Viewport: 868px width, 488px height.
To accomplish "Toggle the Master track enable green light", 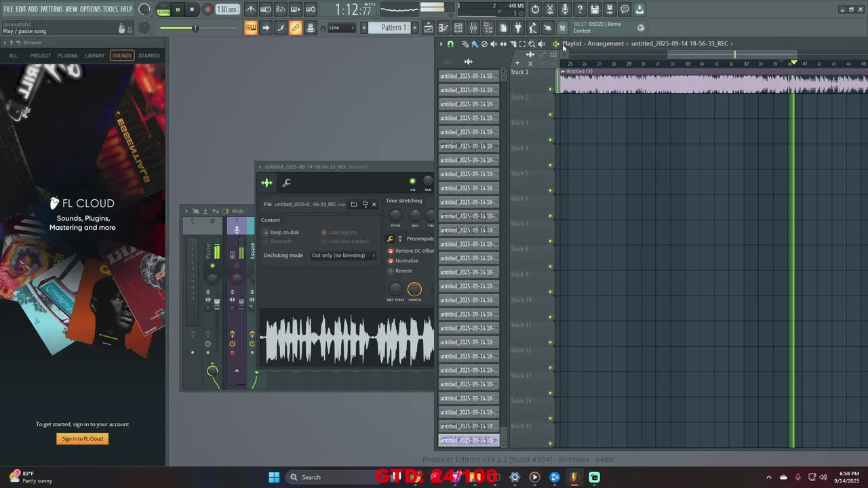I will click(x=212, y=266).
